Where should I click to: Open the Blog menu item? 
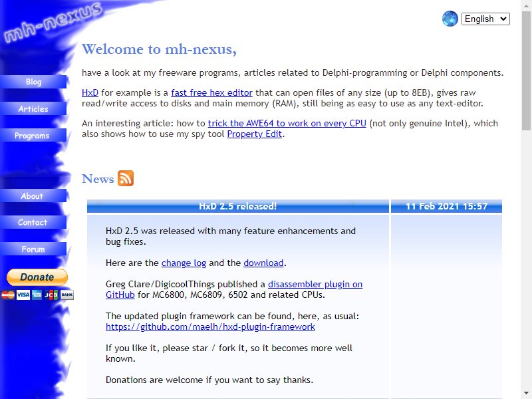pos(33,82)
